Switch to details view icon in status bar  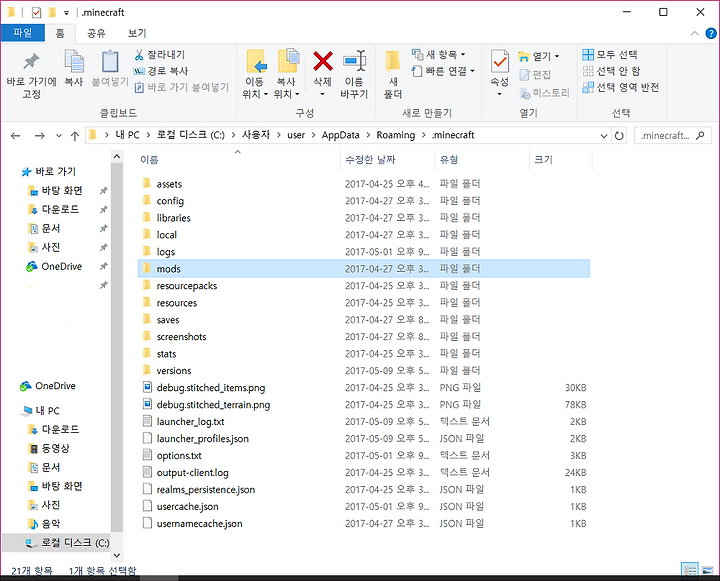(x=690, y=570)
